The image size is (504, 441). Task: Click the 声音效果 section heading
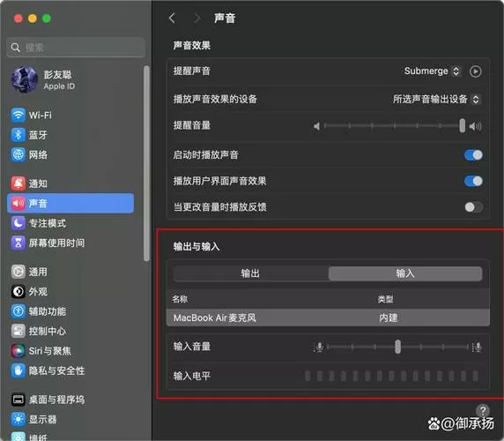192,45
